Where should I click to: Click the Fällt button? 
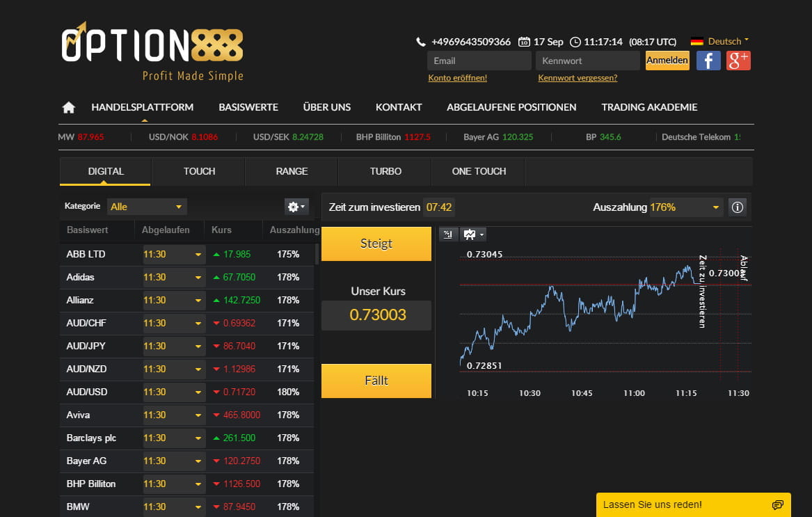click(x=376, y=381)
